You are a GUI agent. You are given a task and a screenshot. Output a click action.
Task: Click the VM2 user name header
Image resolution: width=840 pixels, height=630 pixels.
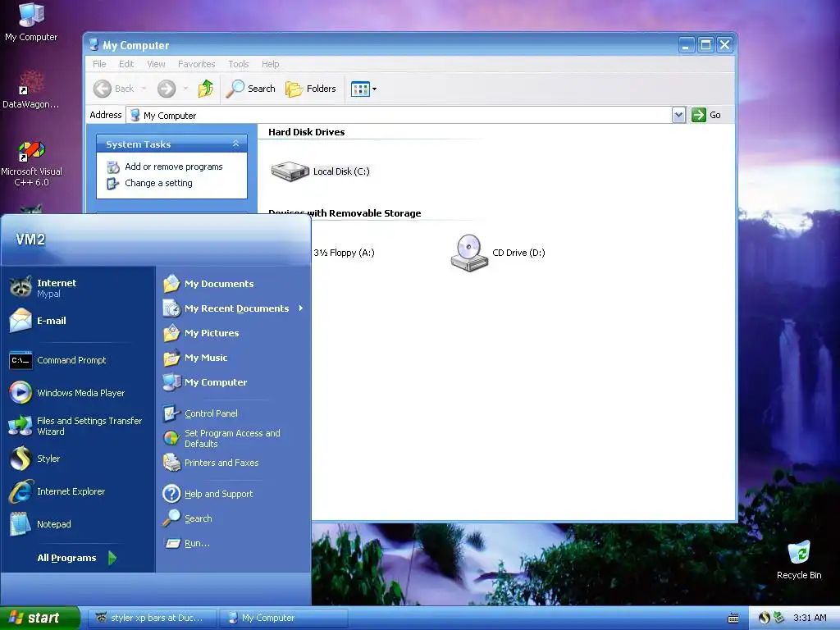30,239
